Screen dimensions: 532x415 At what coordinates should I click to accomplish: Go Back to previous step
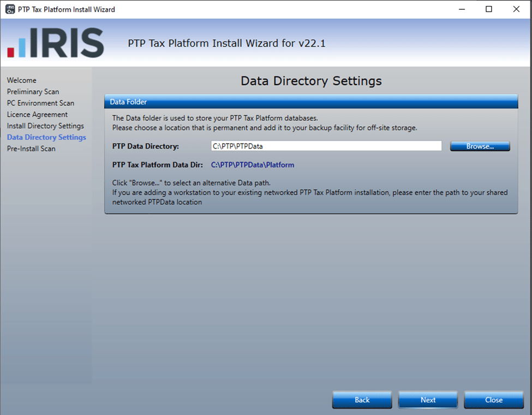click(362, 400)
